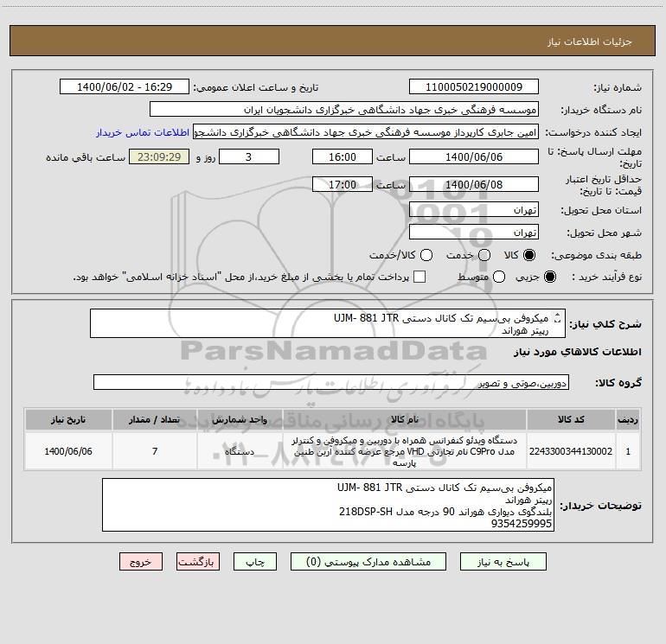Click the کد کالا column header
Image resolution: width=666 pixels, height=644 pixels.
coord(571,420)
